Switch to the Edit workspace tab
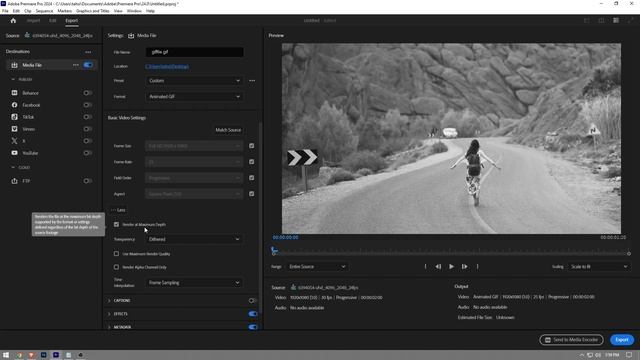The width and height of the screenshot is (640, 360). click(x=53, y=20)
